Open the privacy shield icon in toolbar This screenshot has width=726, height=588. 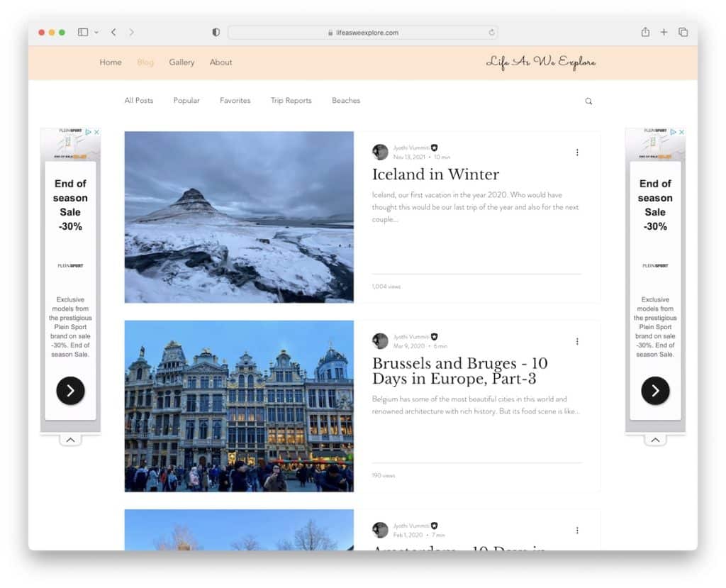click(x=216, y=33)
